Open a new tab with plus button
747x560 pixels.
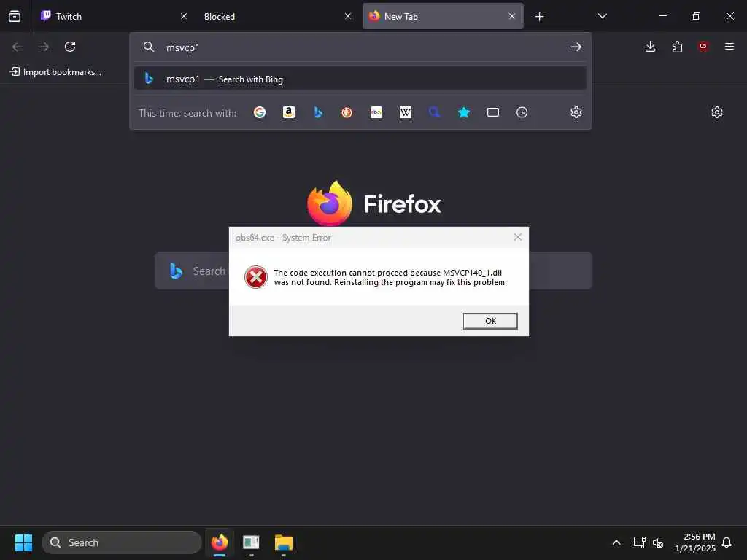(539, 17)
